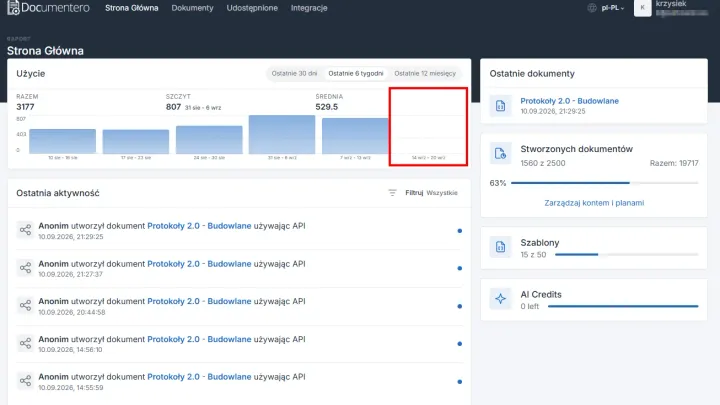Open Protokoły 2.0 link in 21:27:37 activity
Screen dimensions: 720x405
click(199, 264)
